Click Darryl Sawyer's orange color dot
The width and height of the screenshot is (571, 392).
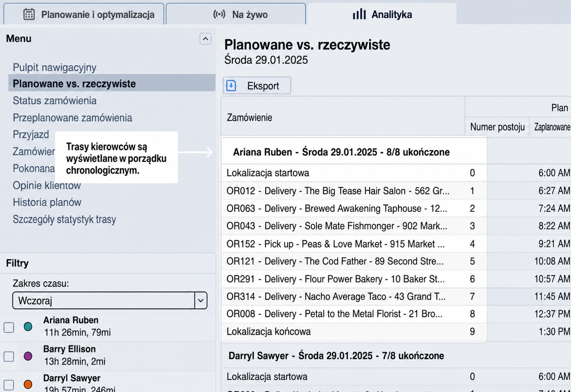[28, 384]
